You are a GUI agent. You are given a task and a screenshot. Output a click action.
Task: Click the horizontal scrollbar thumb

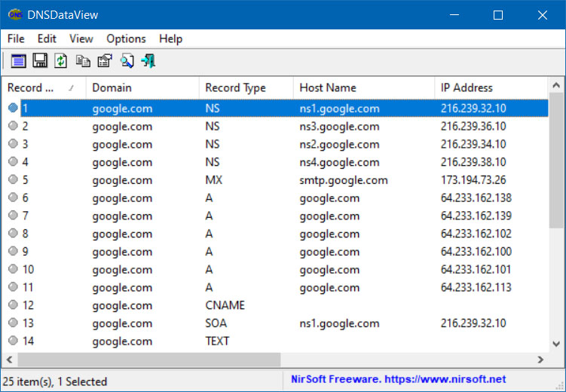point(149,360)
